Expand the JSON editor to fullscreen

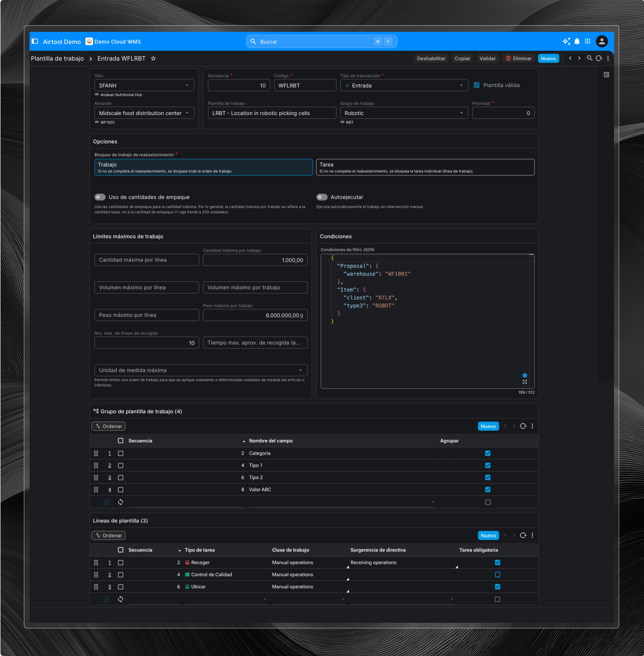pos(525,382)
